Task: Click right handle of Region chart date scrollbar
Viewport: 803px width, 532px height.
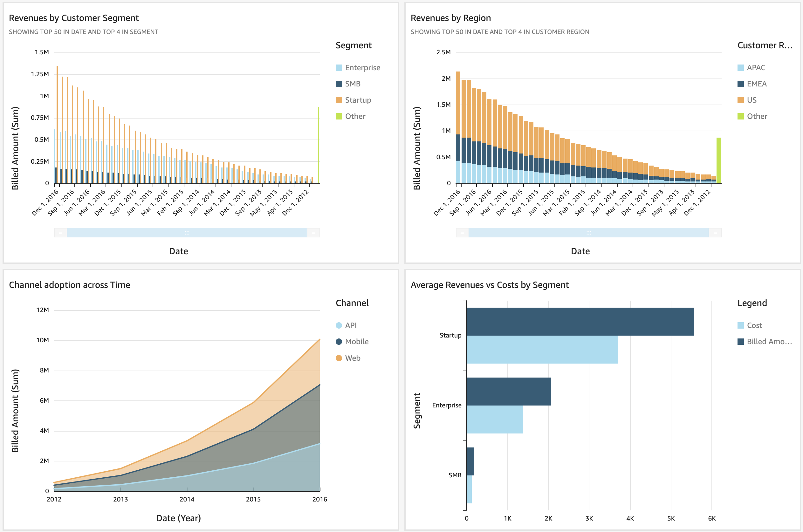Action: 715,233
